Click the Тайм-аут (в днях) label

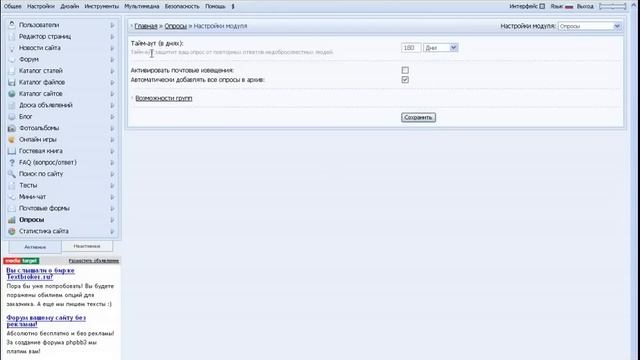tap(157, 43)
